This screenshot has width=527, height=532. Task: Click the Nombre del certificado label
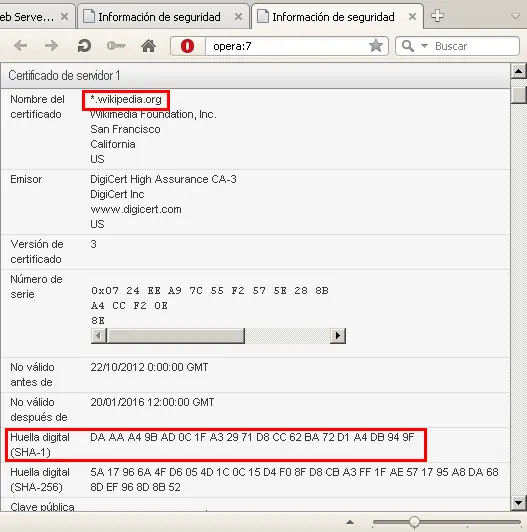click(37, 107)
